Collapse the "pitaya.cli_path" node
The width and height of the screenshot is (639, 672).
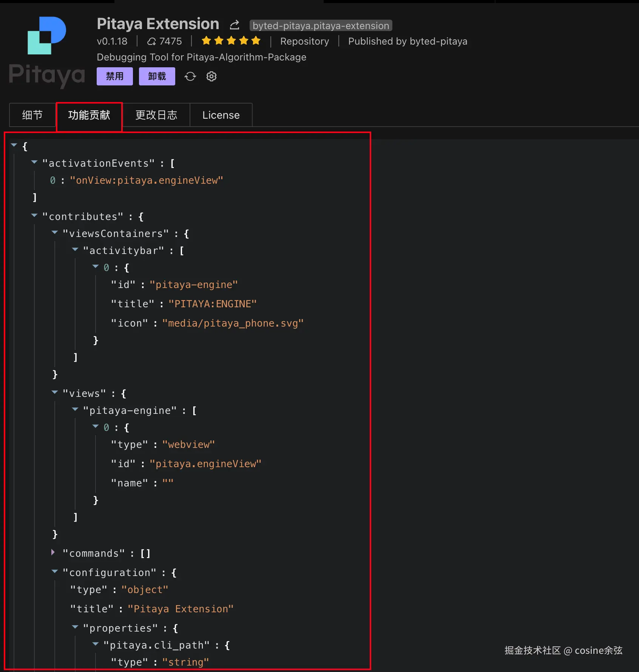point(96,644)
